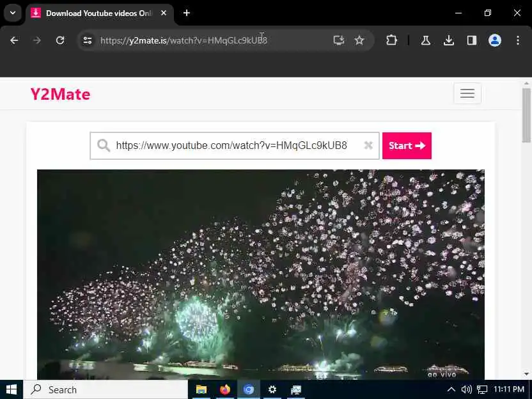Screen dimensions: 532x399
Task: Open Firefox from the taskbar
Action: click(x=224, y=389)
